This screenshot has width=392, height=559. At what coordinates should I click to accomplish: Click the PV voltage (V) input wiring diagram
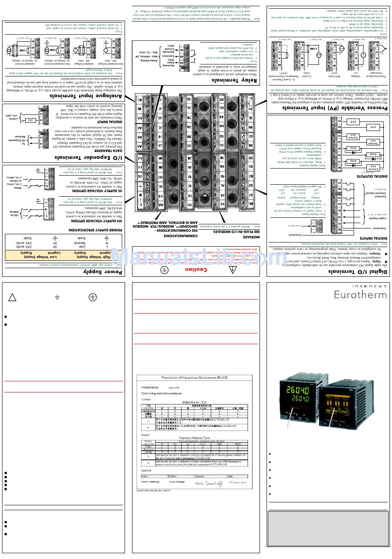click(357, 57)
